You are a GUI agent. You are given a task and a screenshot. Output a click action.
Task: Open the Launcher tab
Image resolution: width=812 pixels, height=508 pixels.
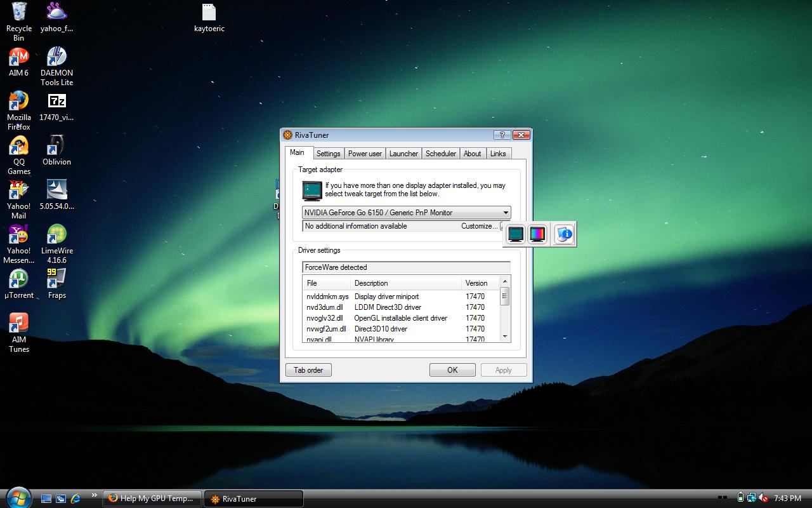(x=403, y=154)
